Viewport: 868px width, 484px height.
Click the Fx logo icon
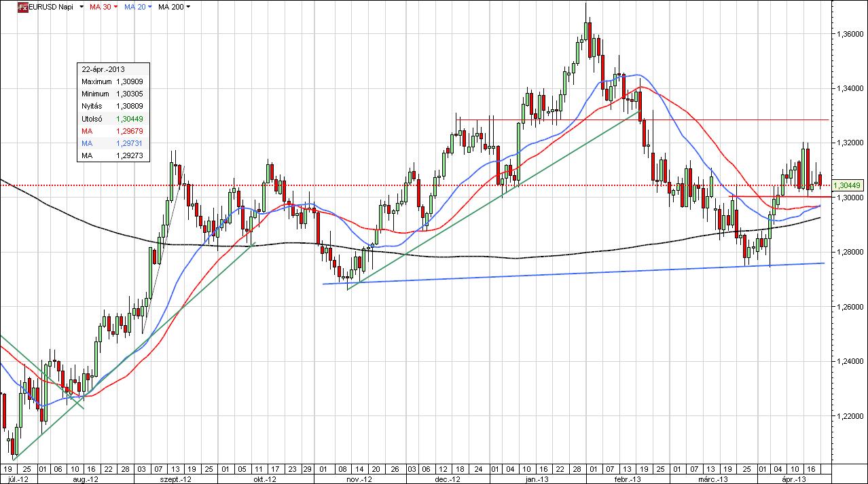coord(22,6)
